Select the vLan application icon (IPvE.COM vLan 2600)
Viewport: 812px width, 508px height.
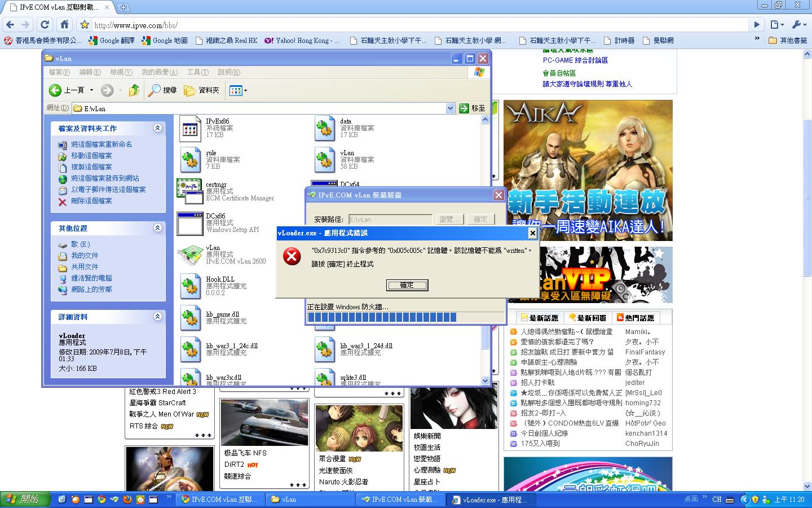tap(190, 255)
